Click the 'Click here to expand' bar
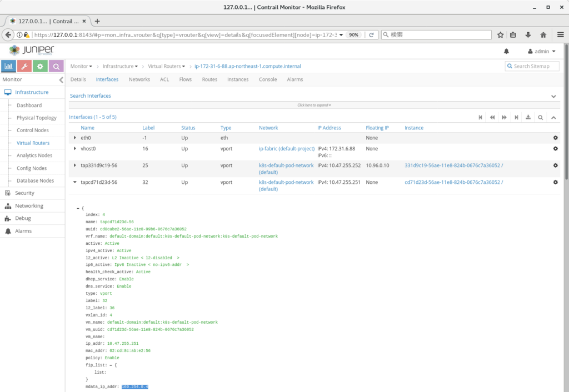This screenshot has height=392, width=569. [314, 105]
